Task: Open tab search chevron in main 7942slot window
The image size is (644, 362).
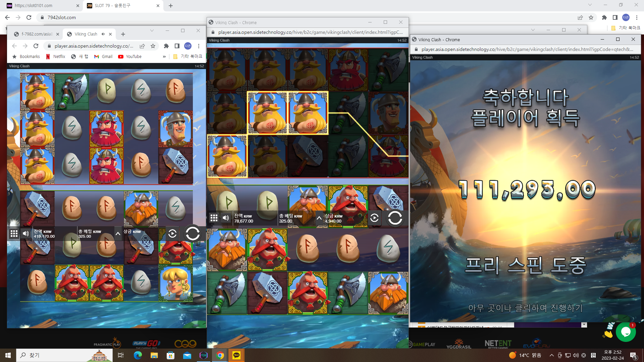Action: (x=590, y=5)
